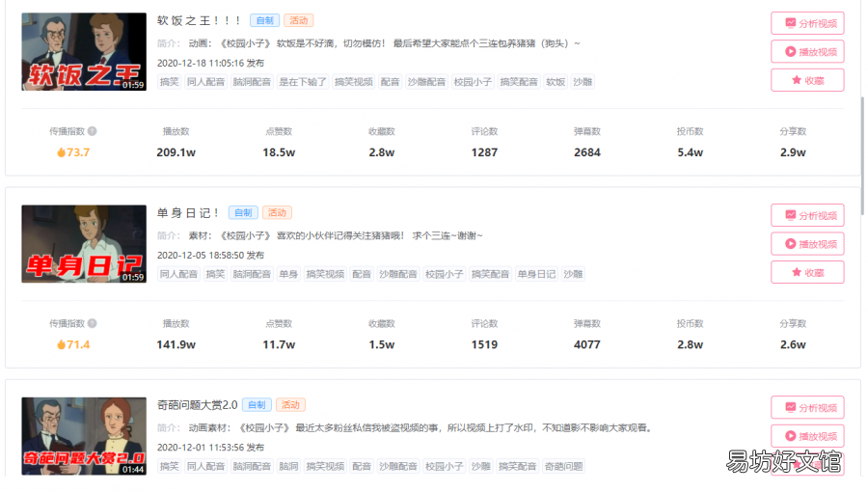The width and height of the screenshot is (868, 492).
Task: Open the 软饭之王 video thumbnail
Action: pos(84,51)
